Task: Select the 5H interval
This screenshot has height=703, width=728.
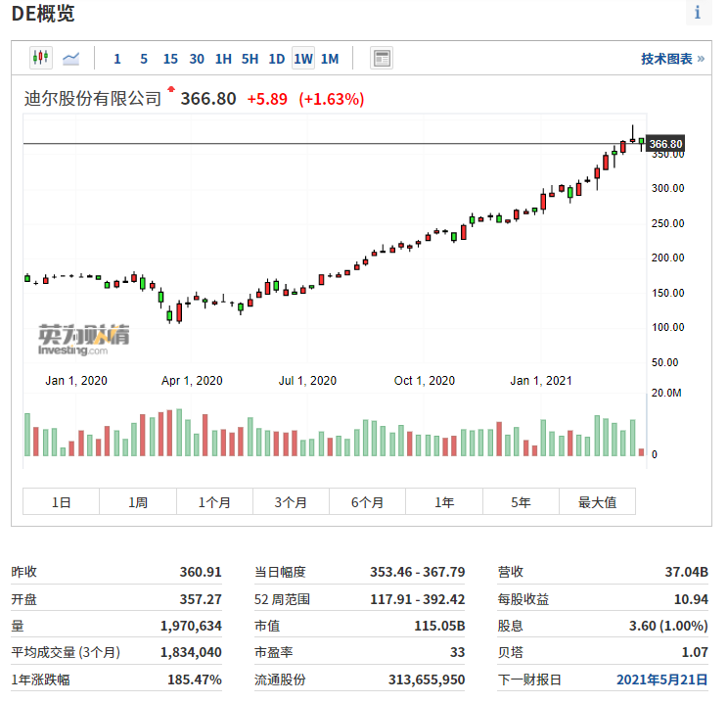Action: click(250, 59)
